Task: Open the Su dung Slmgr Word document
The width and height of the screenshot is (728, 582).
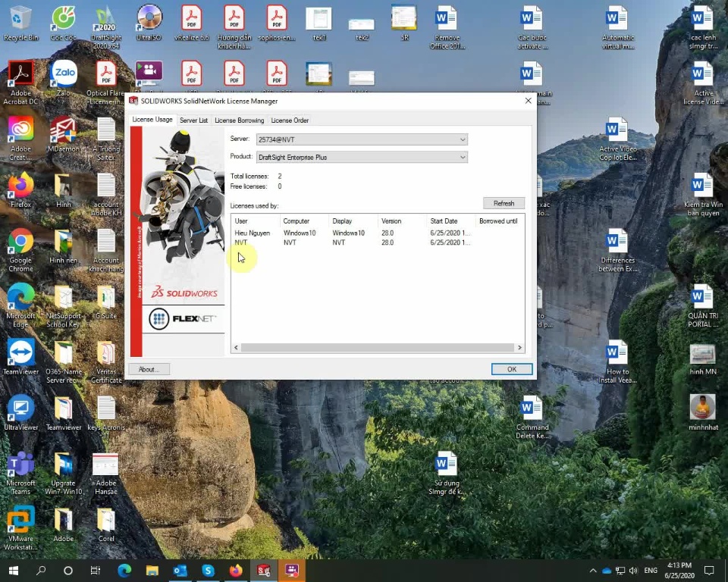Action: (x=446, y=472)
